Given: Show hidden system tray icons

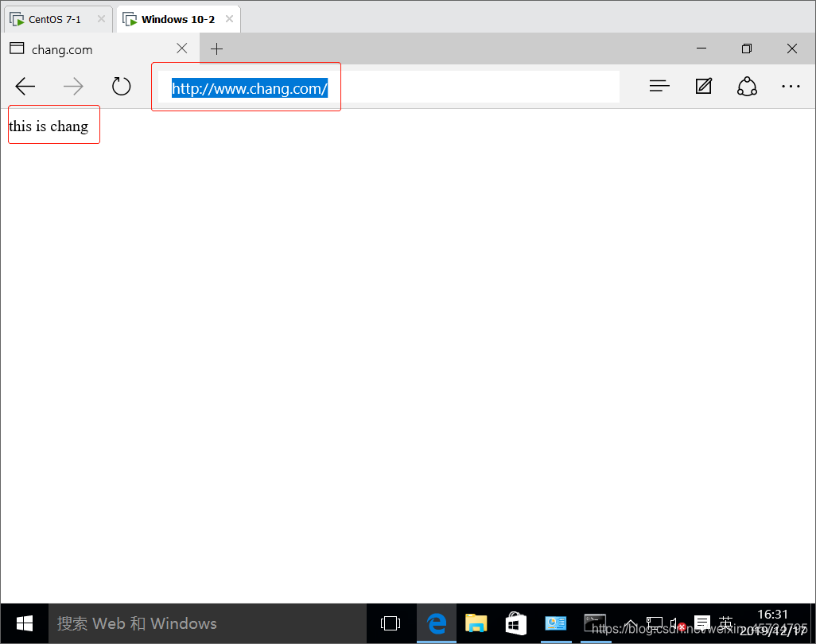Looking at the screenshot, I should coord(631,623).
